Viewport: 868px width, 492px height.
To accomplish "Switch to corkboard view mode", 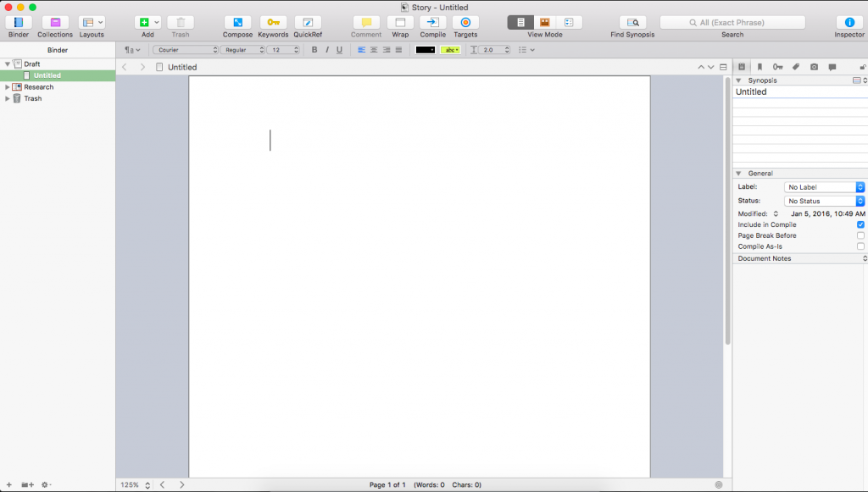I will 545,23.
